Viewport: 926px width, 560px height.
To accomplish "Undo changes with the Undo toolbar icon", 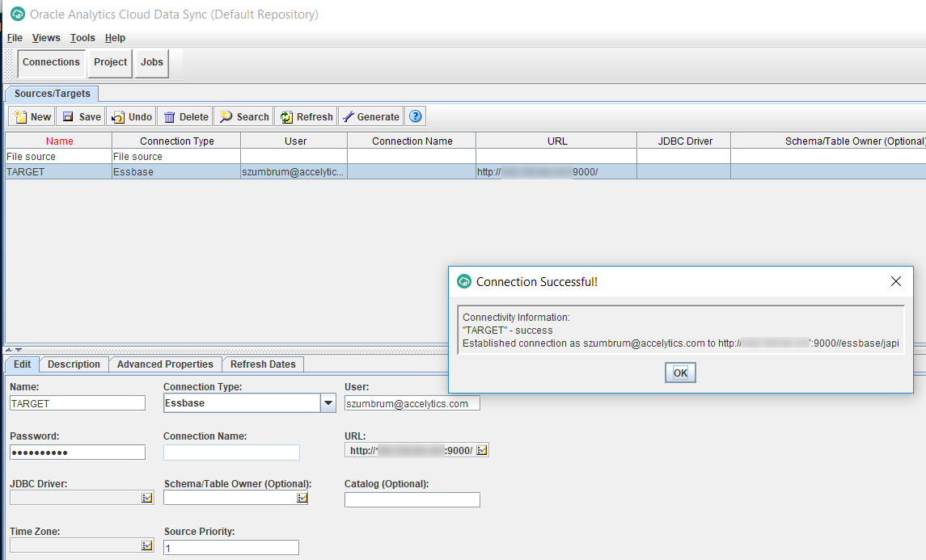I will click(132, 117).
